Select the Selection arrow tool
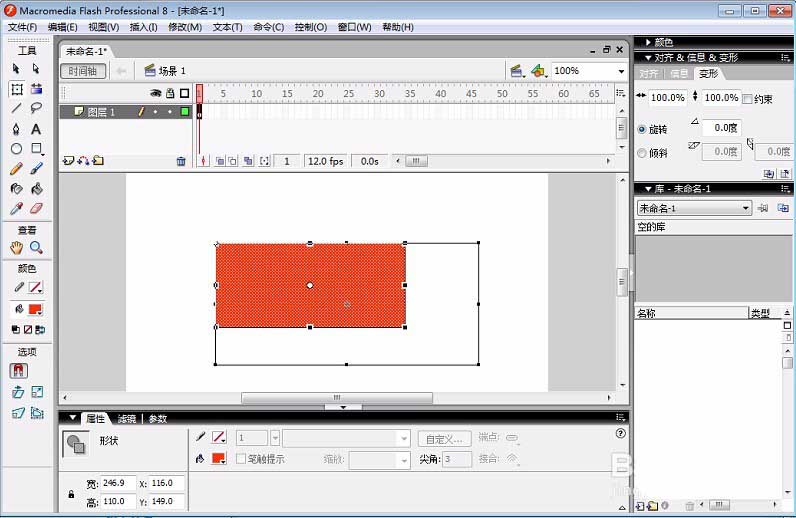 click(x=16, y=69)
